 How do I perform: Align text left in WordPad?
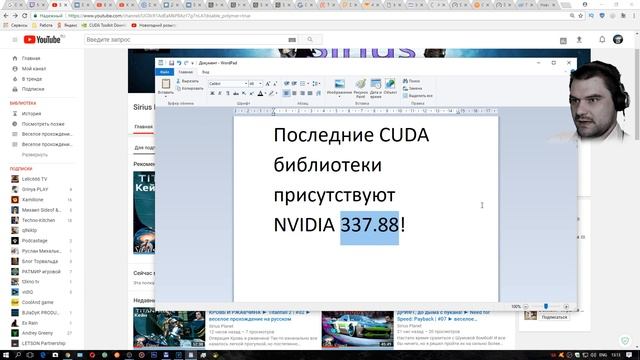coord(286,93)
